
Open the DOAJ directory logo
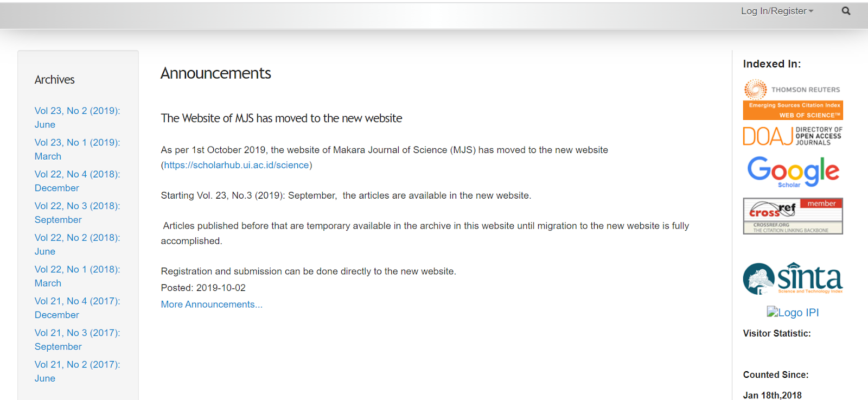pyautogui.click(x=793, y=136)
